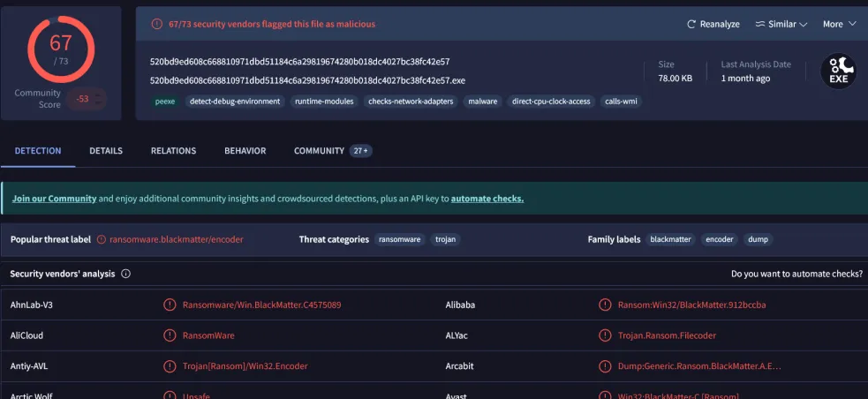
Task: Click the Alibaba detection alert icon
Action: [x=605, y=305]
